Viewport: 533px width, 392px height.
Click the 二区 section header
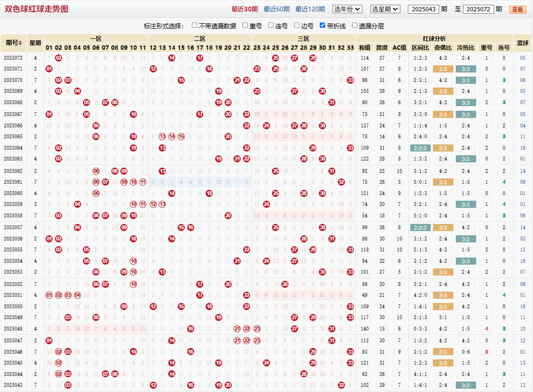point(200,39)
